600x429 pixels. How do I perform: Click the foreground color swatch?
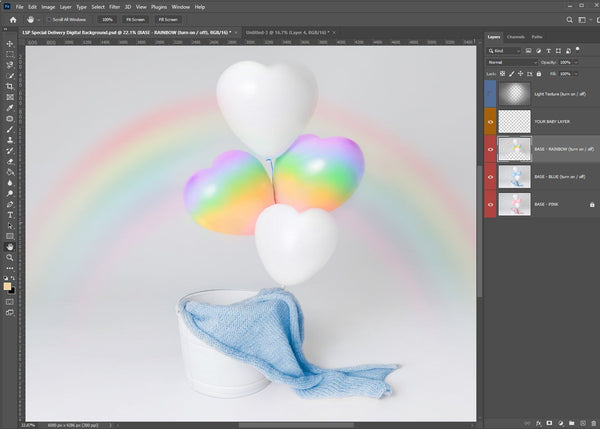click(x=8, y=286)
